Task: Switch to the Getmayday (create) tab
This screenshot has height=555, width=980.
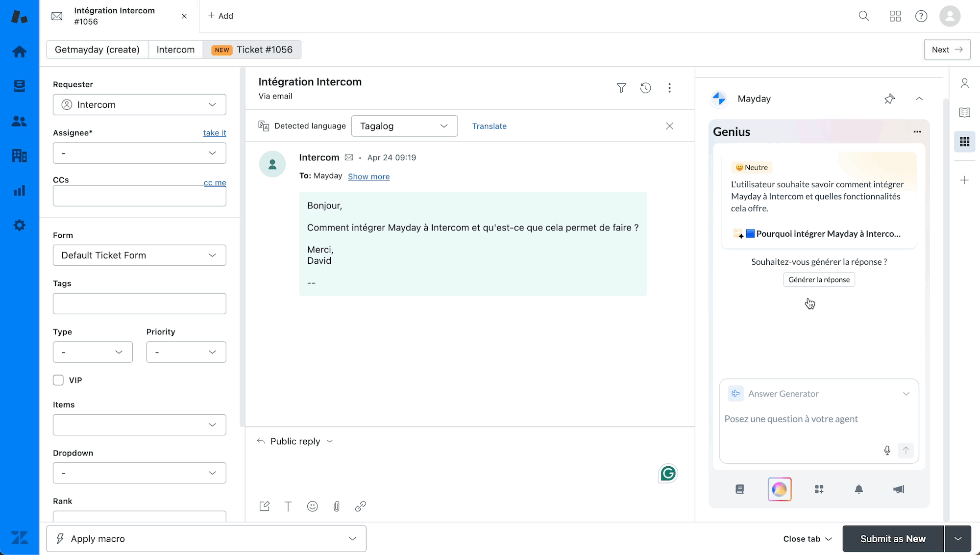Action: pos(97,50)
